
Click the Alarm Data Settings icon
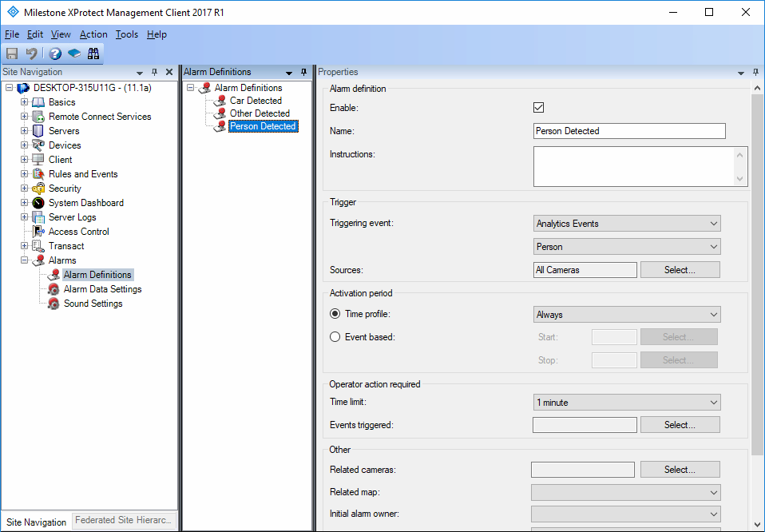tap(54, 289)
